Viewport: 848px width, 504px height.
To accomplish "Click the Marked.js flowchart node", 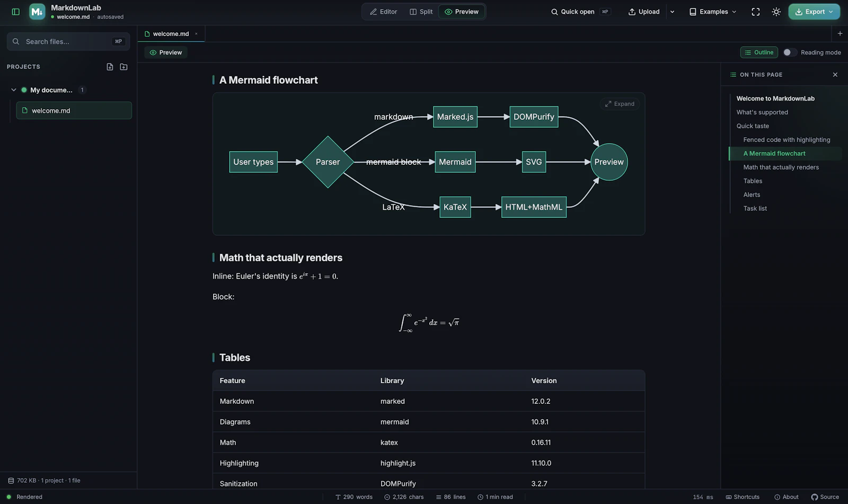I will point(455,117).
